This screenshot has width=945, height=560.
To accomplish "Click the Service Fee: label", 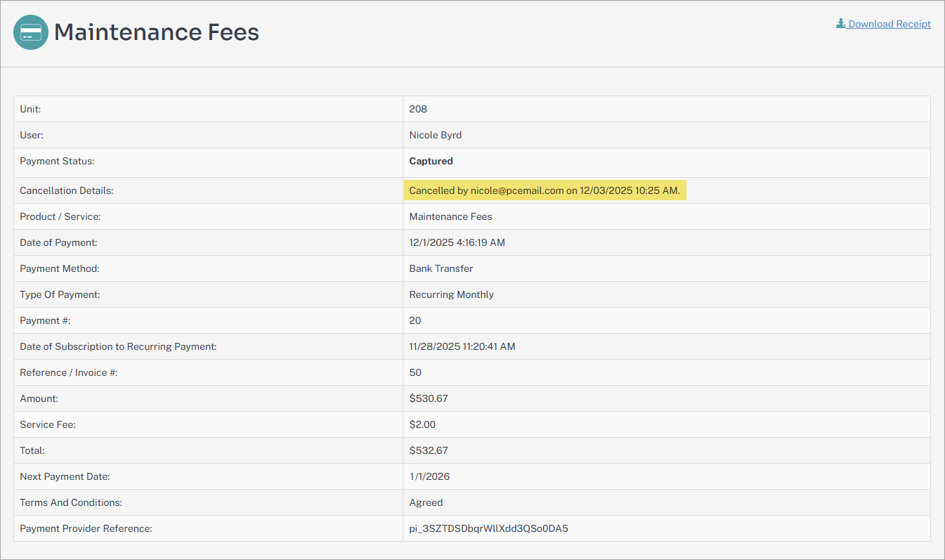I will [x=46, y=424].
